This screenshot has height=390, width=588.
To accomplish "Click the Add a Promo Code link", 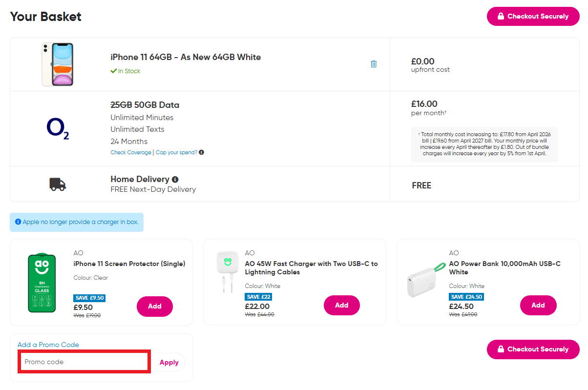I will pyautogui.click(x=48, y=345).
